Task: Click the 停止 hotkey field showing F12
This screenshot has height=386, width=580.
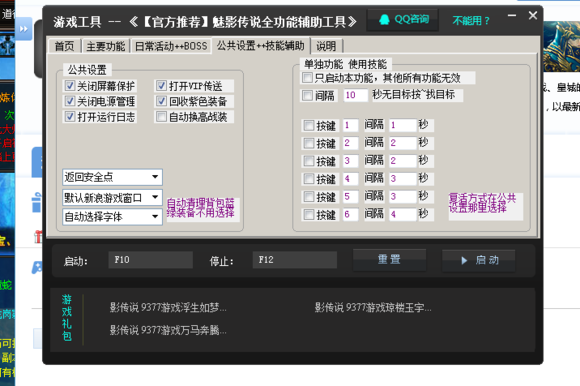Action: tap(295, 260)
